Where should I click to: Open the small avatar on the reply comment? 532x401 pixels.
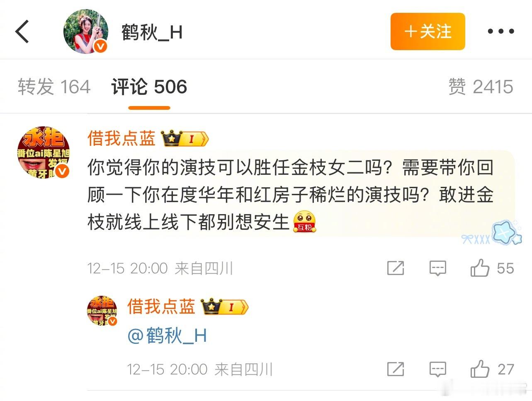pos(102,311)
